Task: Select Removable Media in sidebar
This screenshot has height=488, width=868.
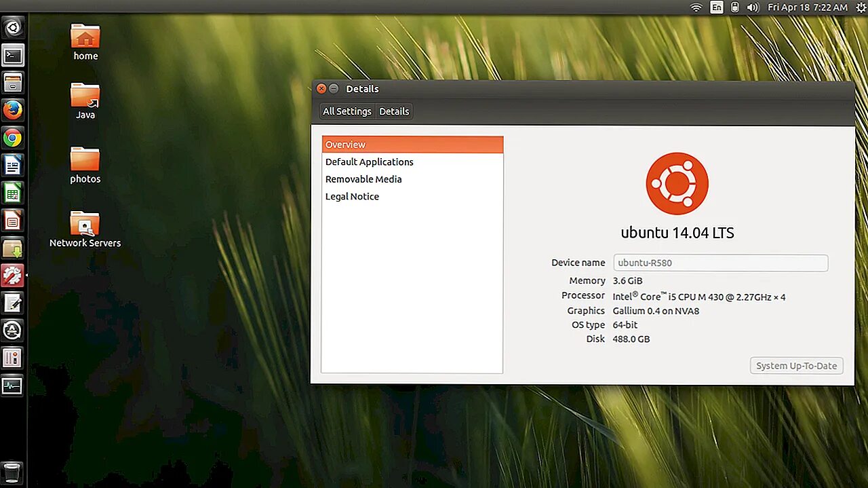Action: [412, 179]
